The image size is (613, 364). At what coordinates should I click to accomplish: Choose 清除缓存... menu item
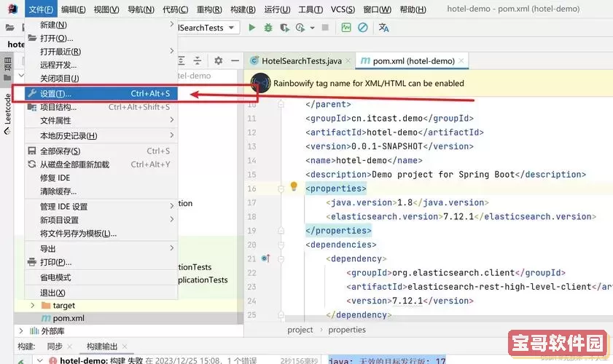click(x=101, y=191)
